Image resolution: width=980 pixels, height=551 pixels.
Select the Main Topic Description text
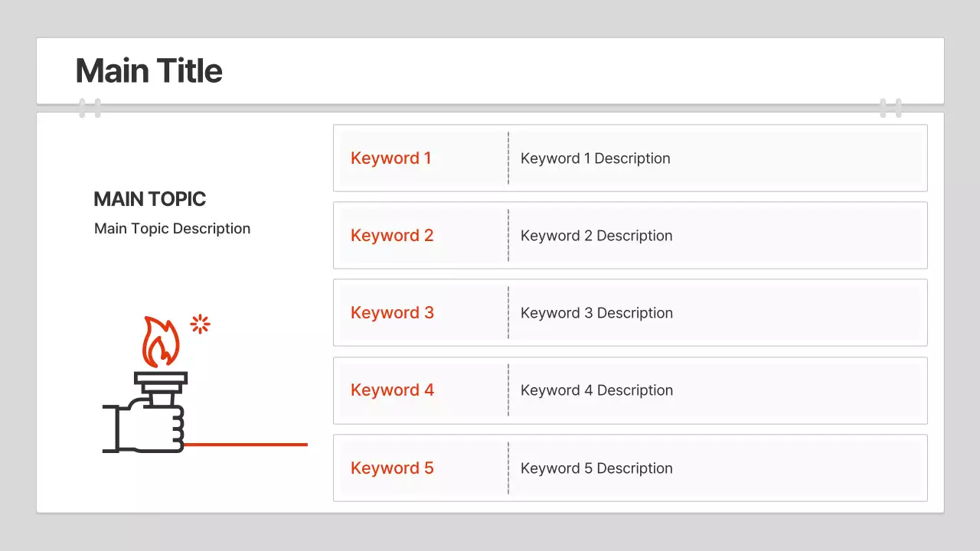[x=172, y=229]
